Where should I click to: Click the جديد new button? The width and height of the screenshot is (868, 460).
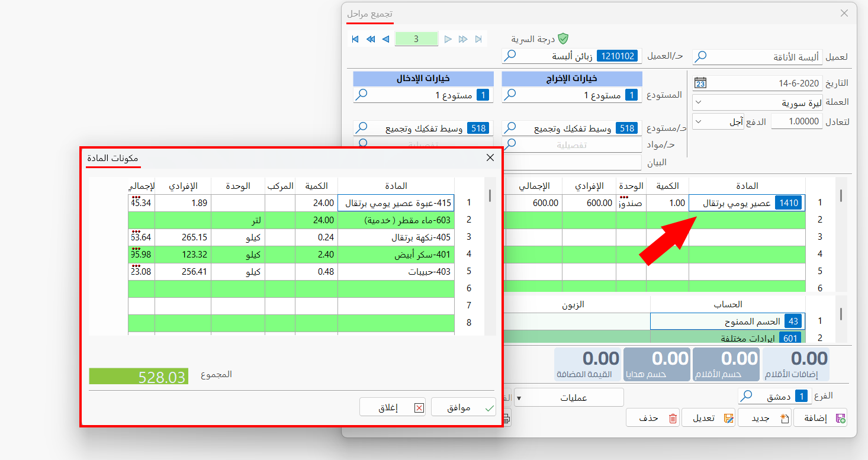764,418
